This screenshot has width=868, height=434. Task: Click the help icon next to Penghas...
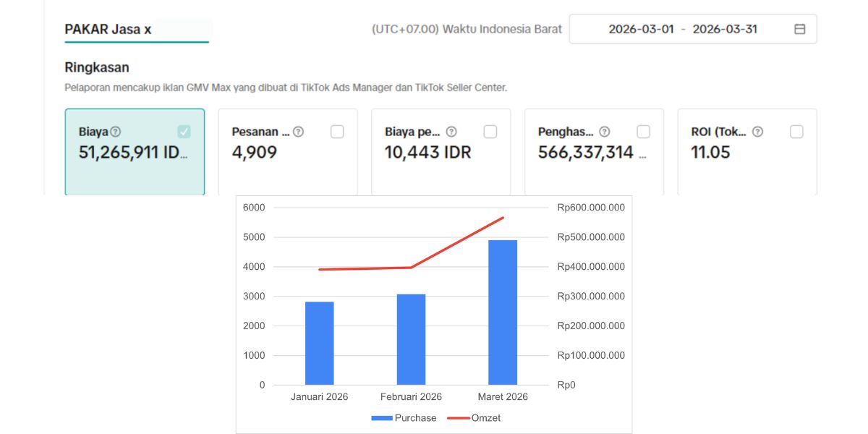pyautogui.click(x=605, y=132)
